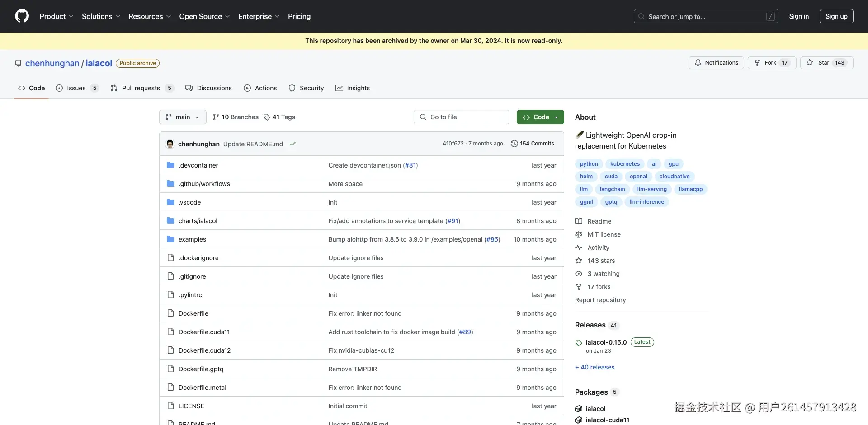Screen dimensions: 868x425
Task: Click the package icon beside ialacol
Action: point(579,409)
